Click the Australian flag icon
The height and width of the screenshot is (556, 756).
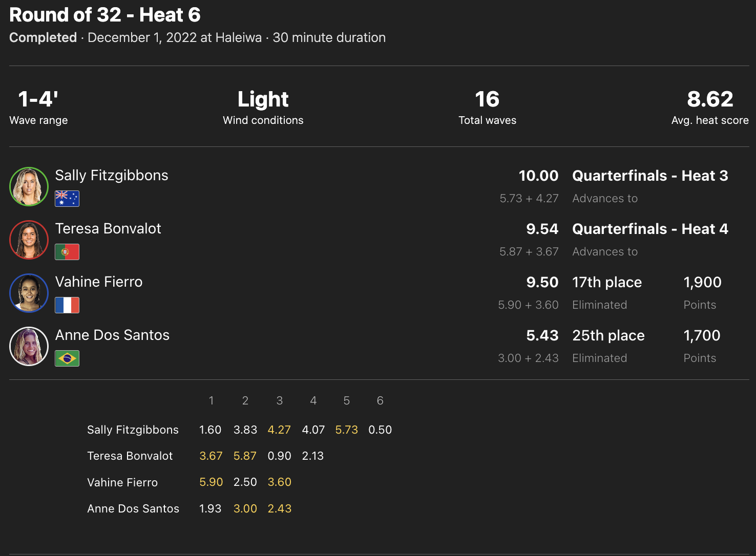point(67,199)
